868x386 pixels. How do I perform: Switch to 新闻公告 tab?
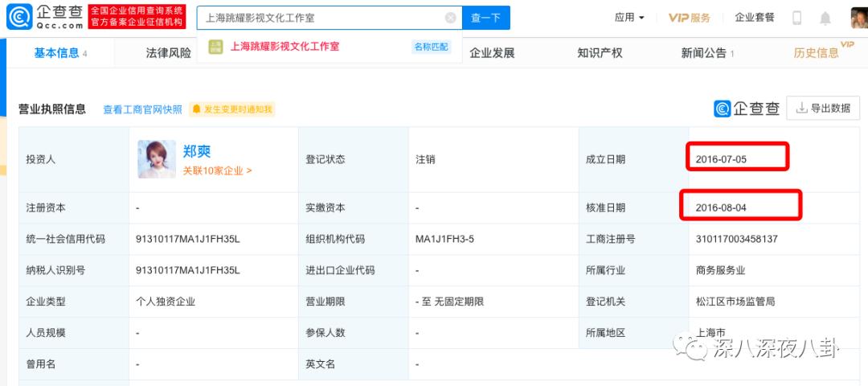pyautogui.click(x=707, y=53)
